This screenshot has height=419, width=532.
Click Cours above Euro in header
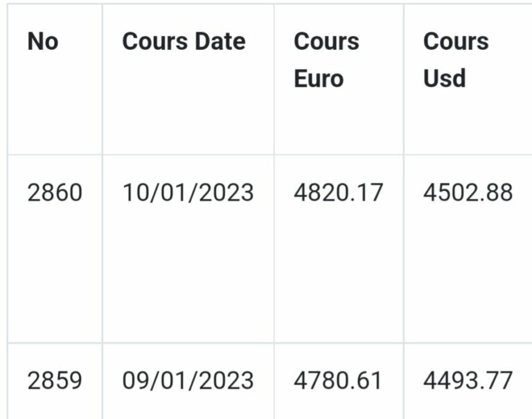326,42
